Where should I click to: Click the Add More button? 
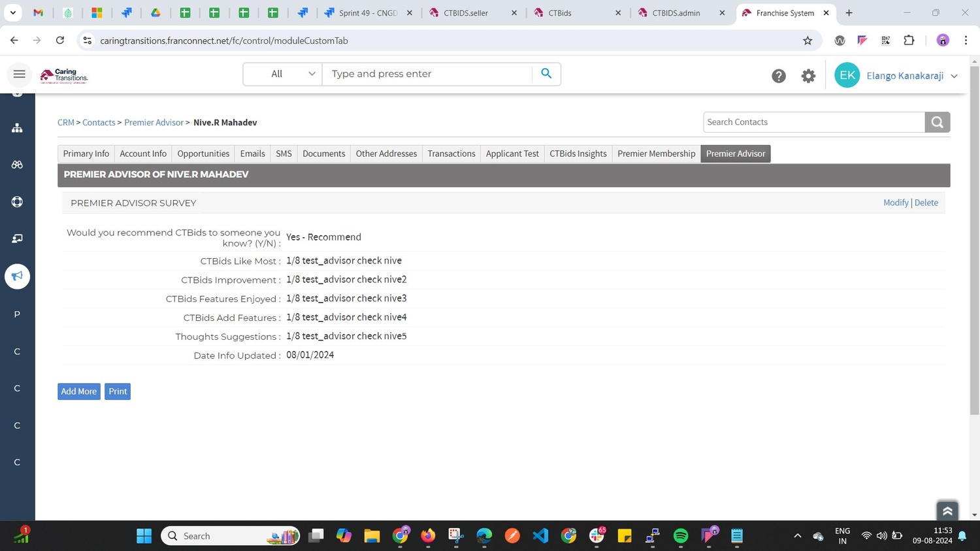click(x=78, y=392)
